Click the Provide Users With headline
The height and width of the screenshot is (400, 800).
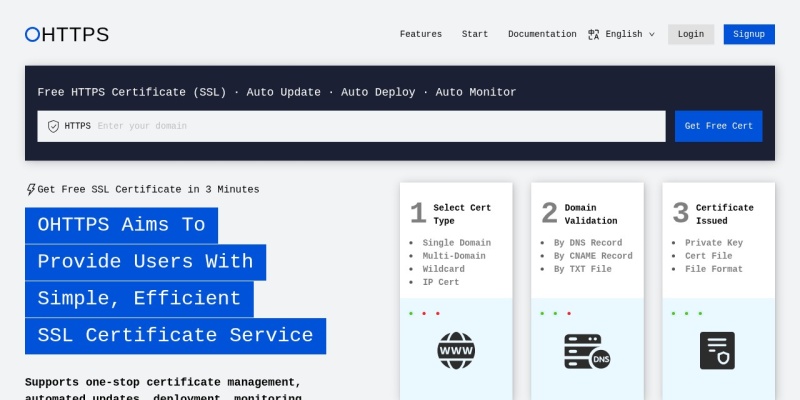click(145, 262)
